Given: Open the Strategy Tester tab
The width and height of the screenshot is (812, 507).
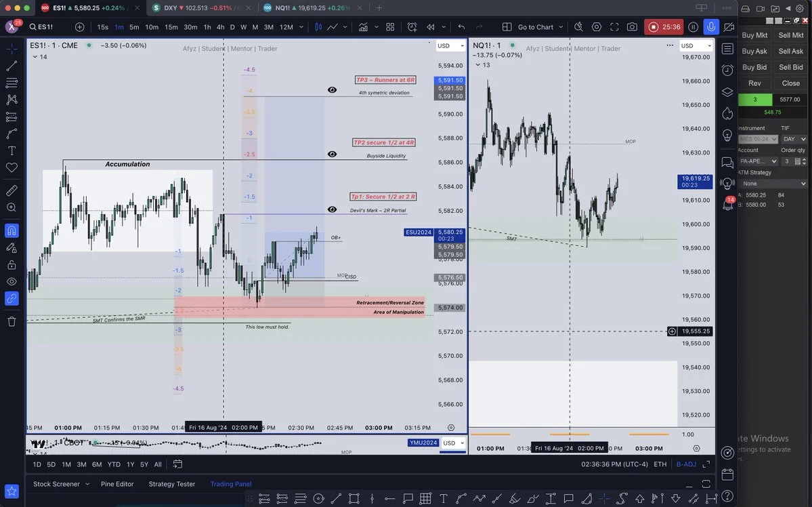Looking at the screenshot, I should (172, 484).
